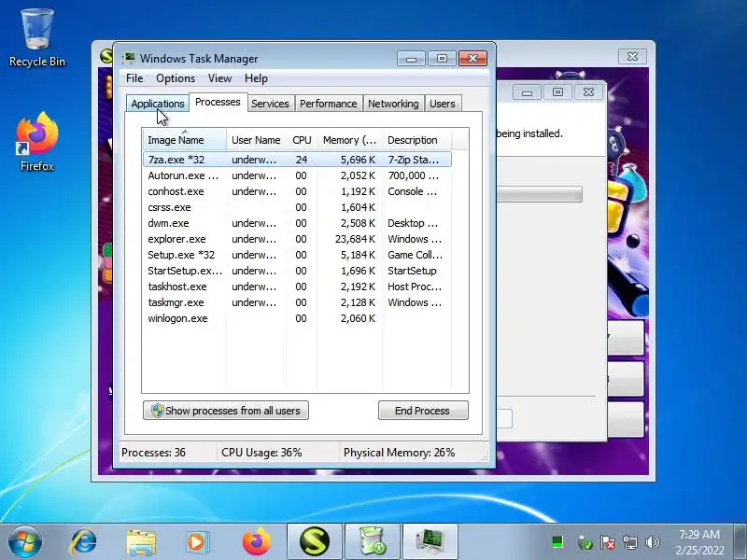This screenshot has width=747, height=560.
Task: Click the Task Manager title bar icon
Action: [128, 58]
